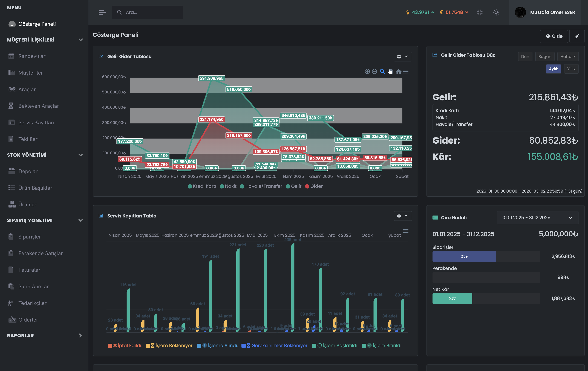Viewport: 588px width, 371px height.
Task: Collapse sidebar with hamburger menu icon
Action: pyautogui.click(x=102, y=12)
